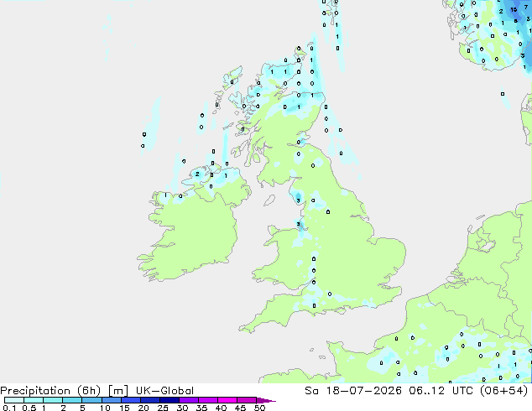Screen dimensions: 532x411
Task: Click the '2' value over Northern Ireland
Action: (x=197, y=174)
